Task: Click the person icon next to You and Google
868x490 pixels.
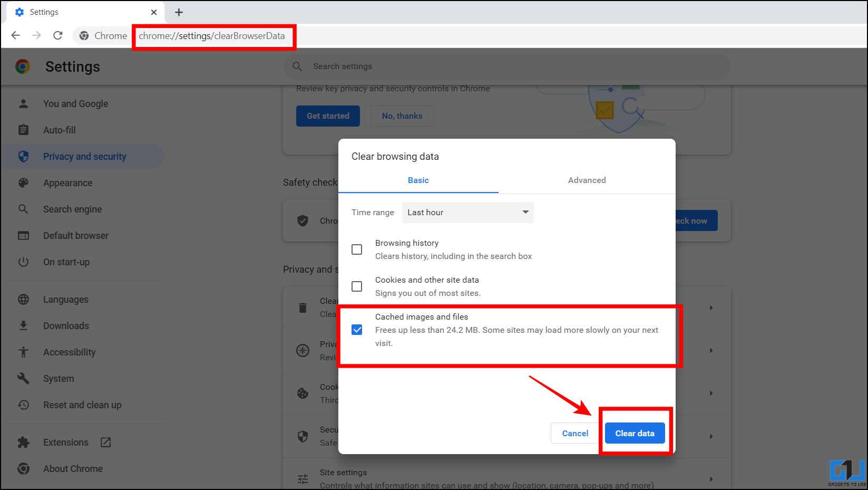Action: (23, 103)
